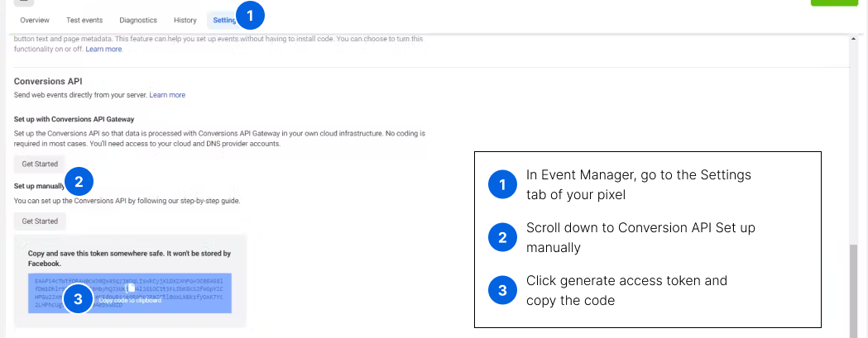Open the Overview tab

35,20
